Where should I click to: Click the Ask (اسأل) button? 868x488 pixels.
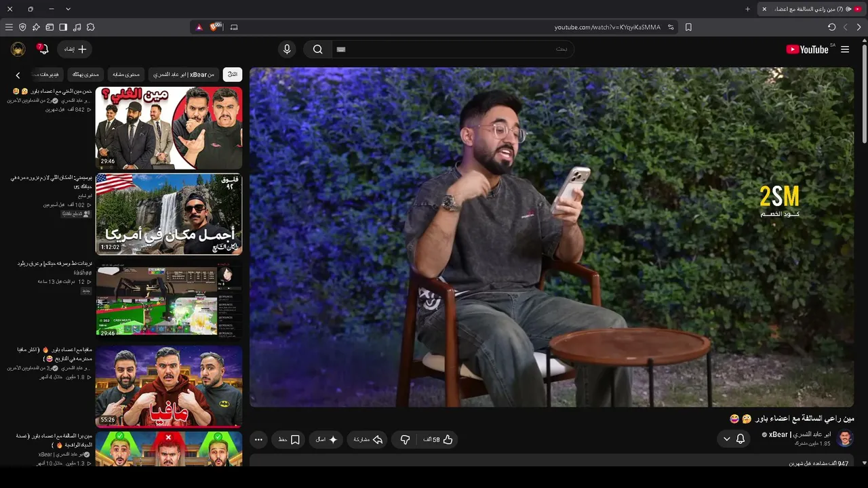327,440
